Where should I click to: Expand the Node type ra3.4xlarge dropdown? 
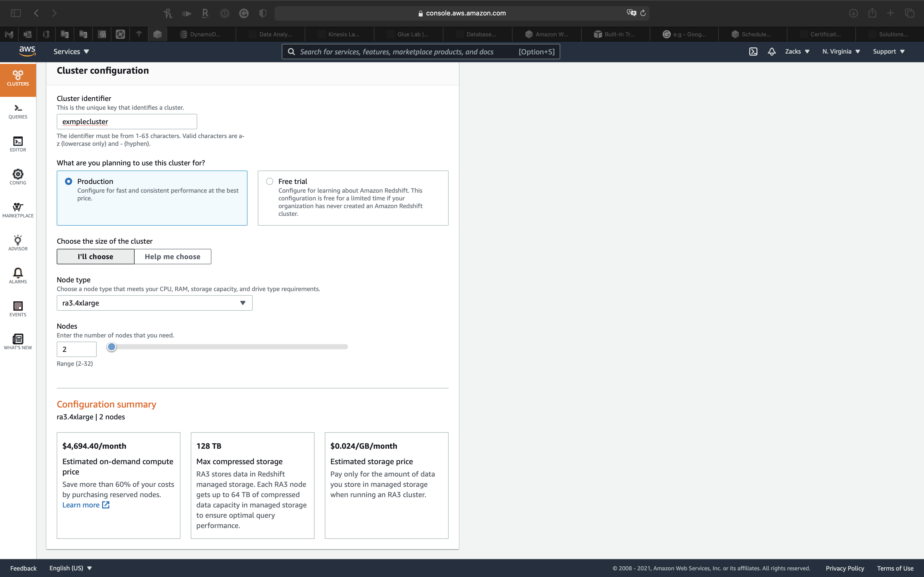pos(154,303)
